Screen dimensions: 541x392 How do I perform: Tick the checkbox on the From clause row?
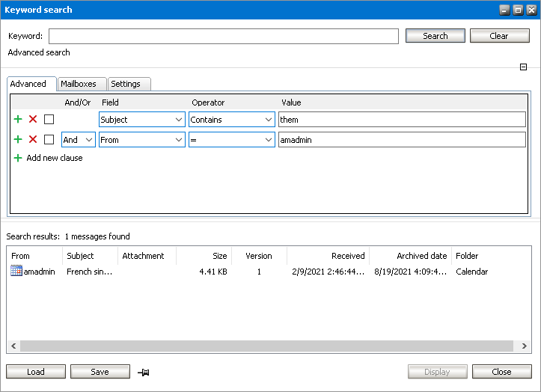[49, 139]
